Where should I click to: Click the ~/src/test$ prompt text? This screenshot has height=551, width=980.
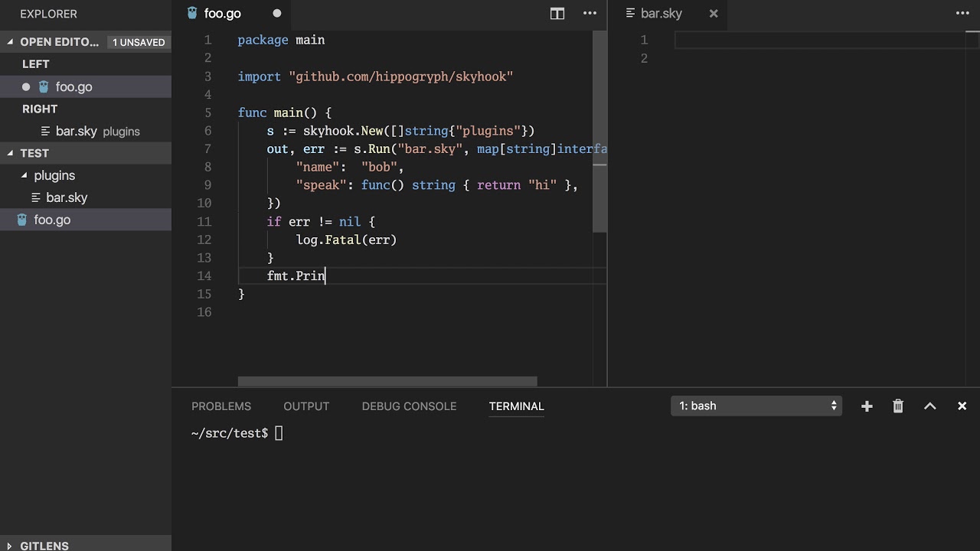coord(230,433)
